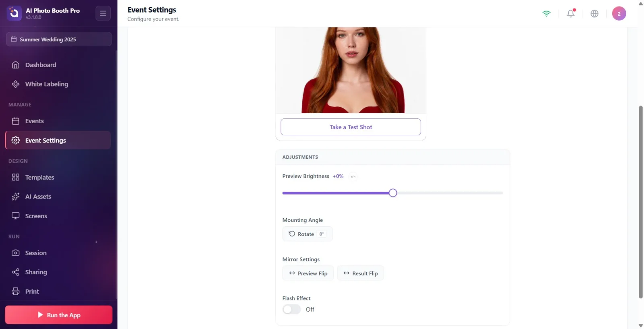Click the Print printer icon
Image resolution: width=644 pixels, height=329 pixels.
pos(16,292)
